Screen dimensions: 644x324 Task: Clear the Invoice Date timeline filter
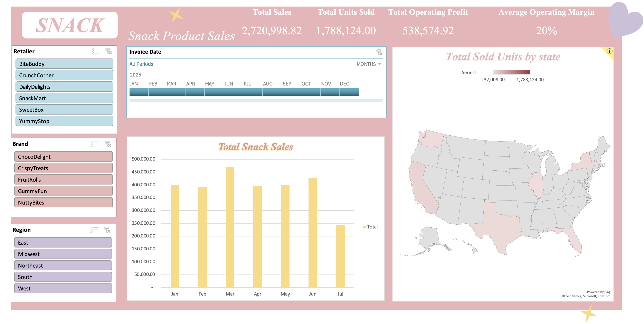click(379, 52)
